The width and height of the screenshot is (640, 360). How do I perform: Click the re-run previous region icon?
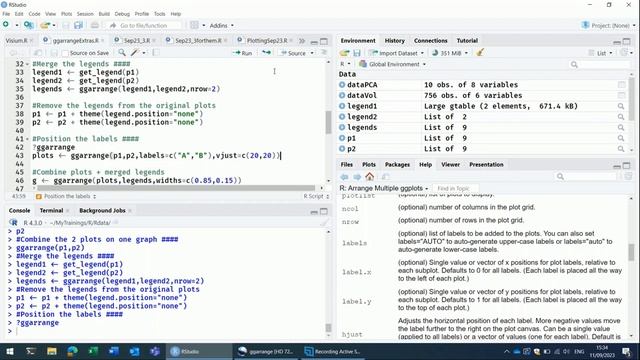[x=267, y=53]
